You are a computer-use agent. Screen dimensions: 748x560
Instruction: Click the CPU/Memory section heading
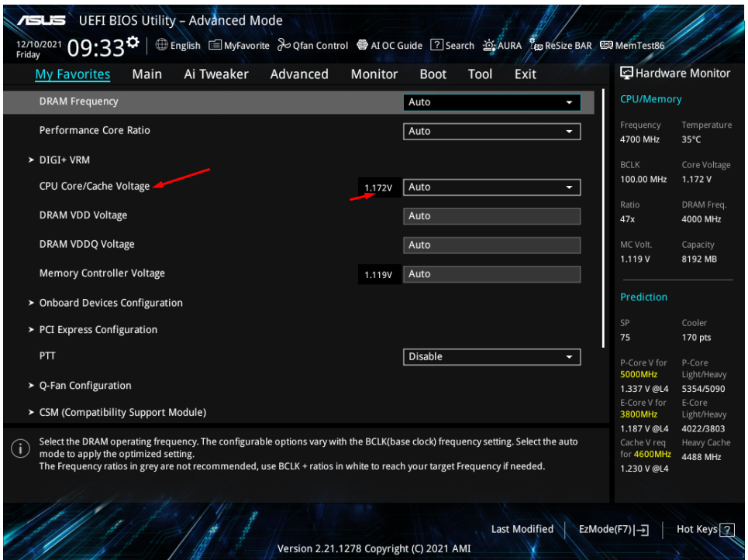(650, 99)
